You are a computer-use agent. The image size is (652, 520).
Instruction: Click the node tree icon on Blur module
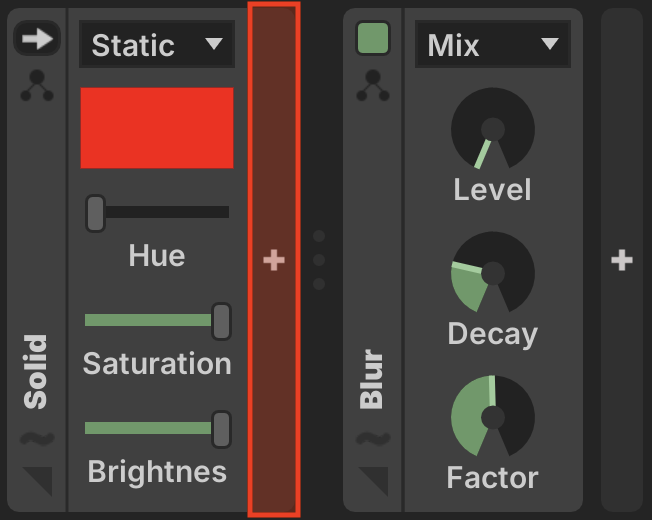point(372,87)
